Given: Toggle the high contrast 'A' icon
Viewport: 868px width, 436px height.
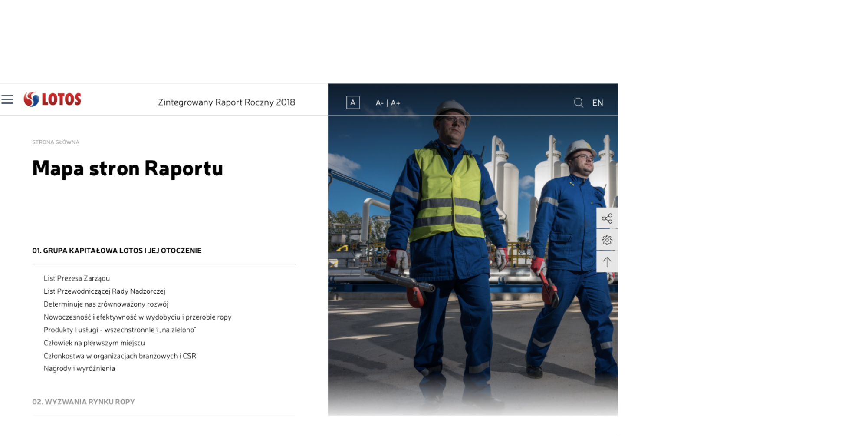Looking at the screenshot, I should 352,102.
